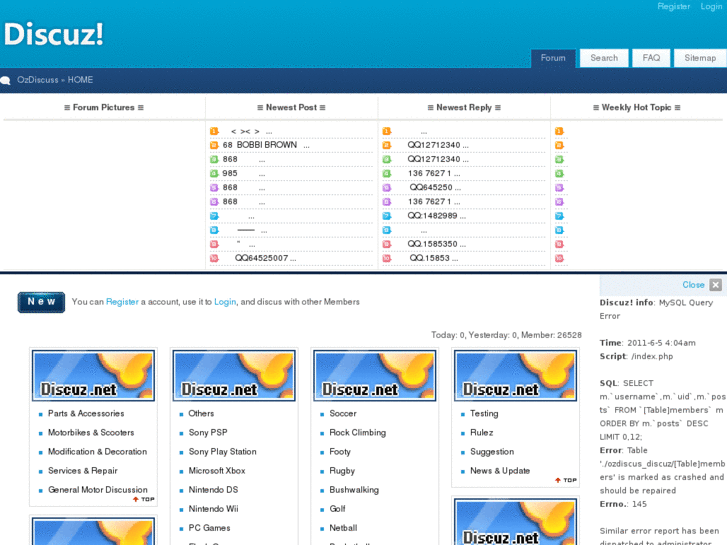
Task: Open Suggestion forum
Action: click(492, 451)
